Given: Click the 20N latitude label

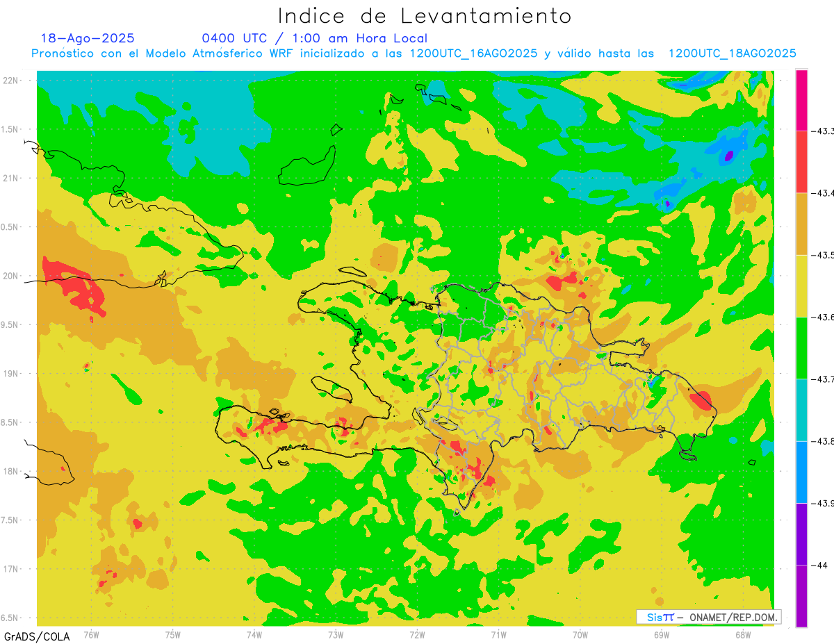Looking at the screenshot, I should [x=11, y=276].
